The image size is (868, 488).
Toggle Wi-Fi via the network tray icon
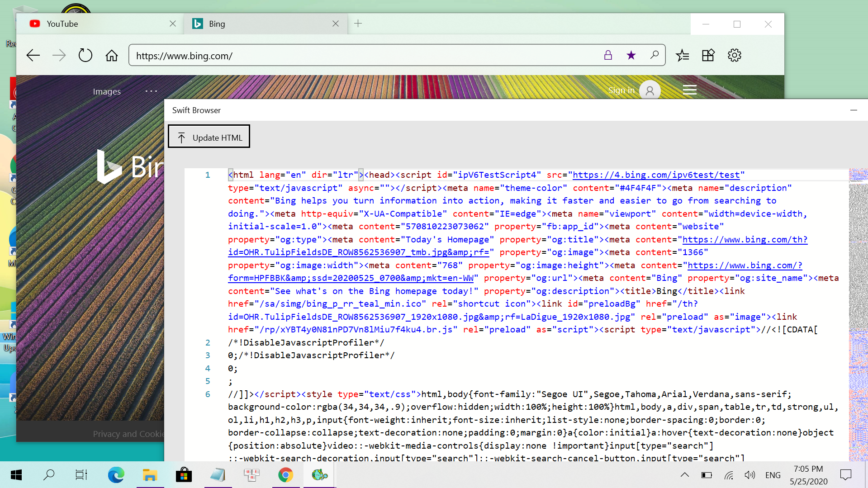tap(728, 475)
